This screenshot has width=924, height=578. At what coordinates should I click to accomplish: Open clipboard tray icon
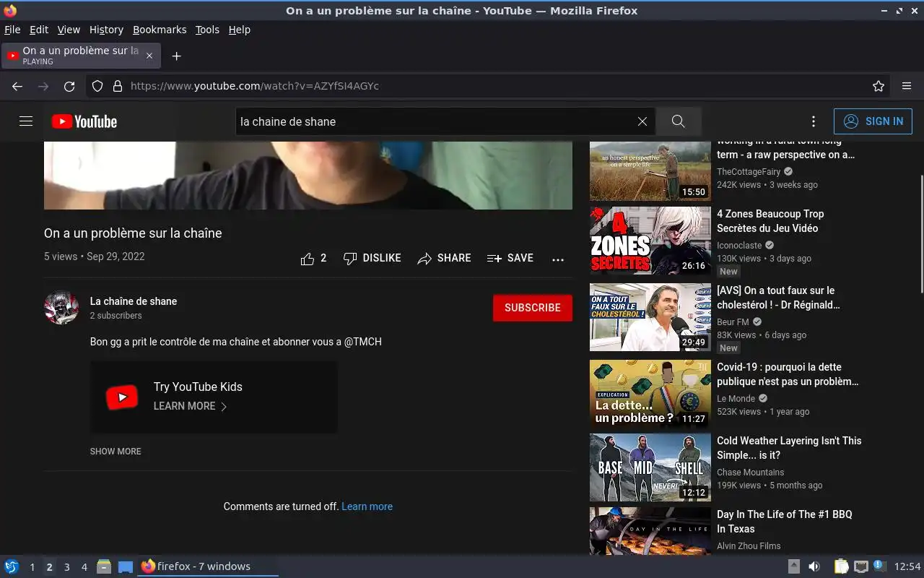tap(841, 566)
